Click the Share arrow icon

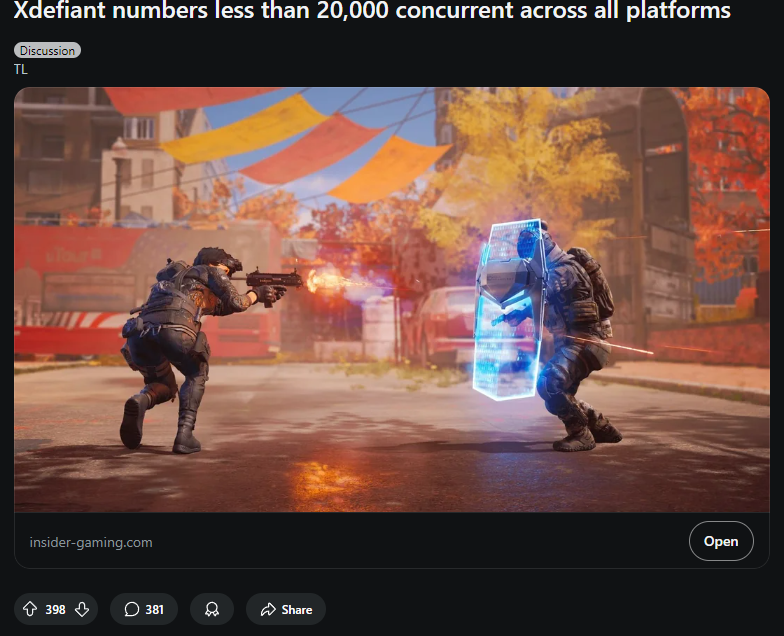tap(268, 609)
